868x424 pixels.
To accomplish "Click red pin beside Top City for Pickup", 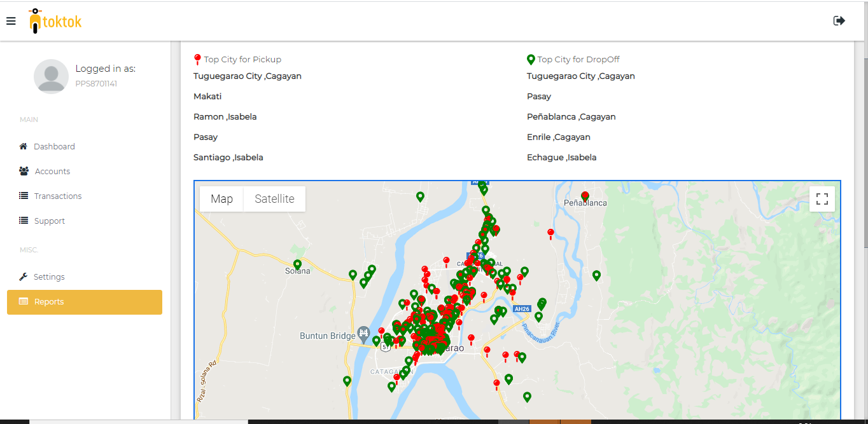I will click(197, 60).
